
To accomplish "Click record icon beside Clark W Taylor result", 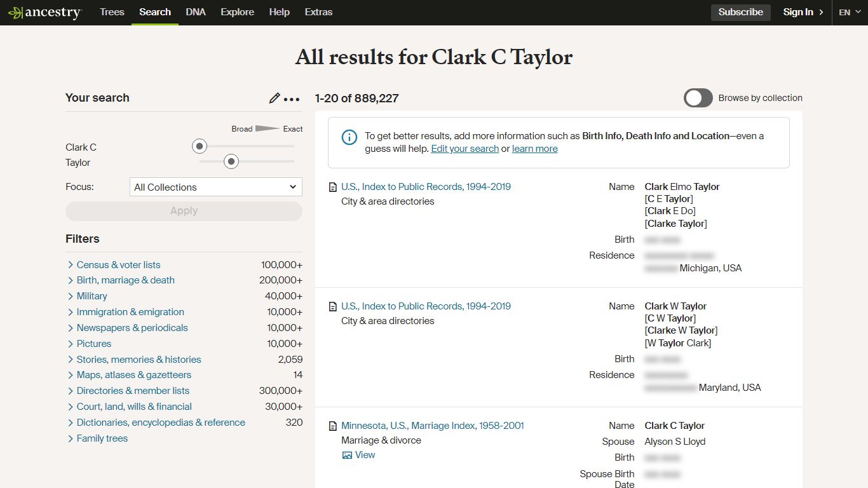I will [x=332, y=307].
